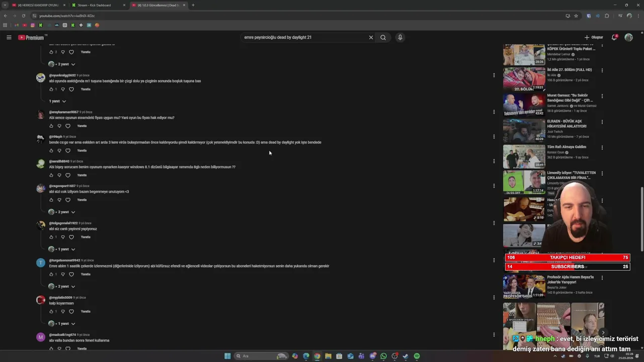Like the comment by @turgutsonenol9942
Viewport: 644px width, 362px height.
[x=51, y=274]
